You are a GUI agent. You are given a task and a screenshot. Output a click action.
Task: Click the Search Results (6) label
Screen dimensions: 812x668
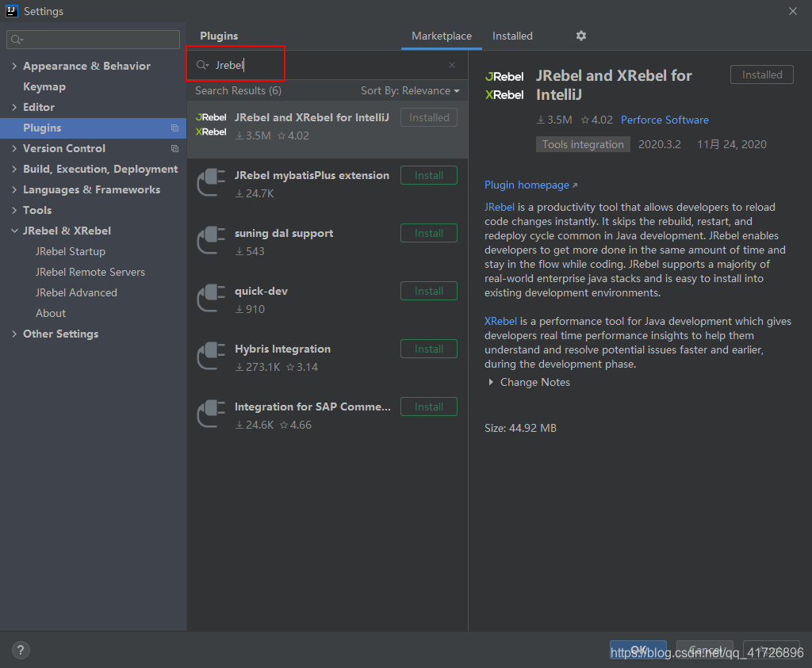[x=238, y=90]
